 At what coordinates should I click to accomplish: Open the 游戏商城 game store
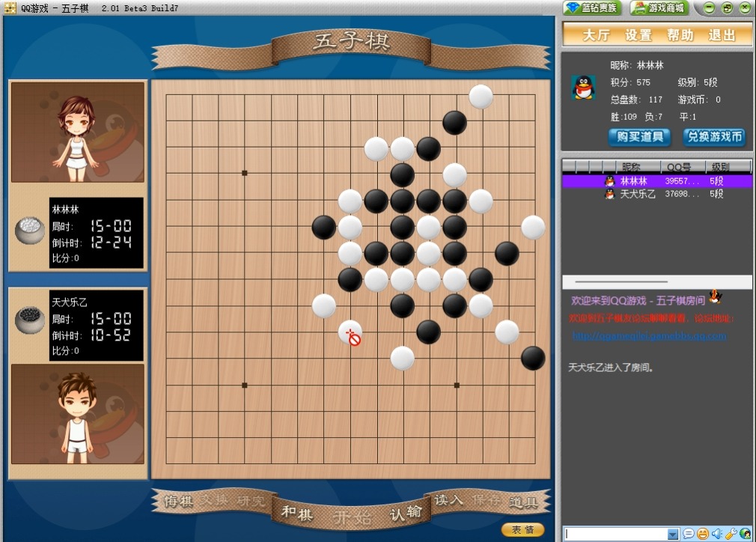[x=659, y=7]
